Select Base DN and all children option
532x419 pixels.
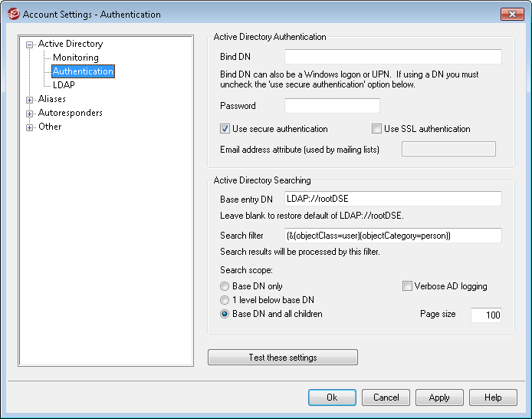225,314
